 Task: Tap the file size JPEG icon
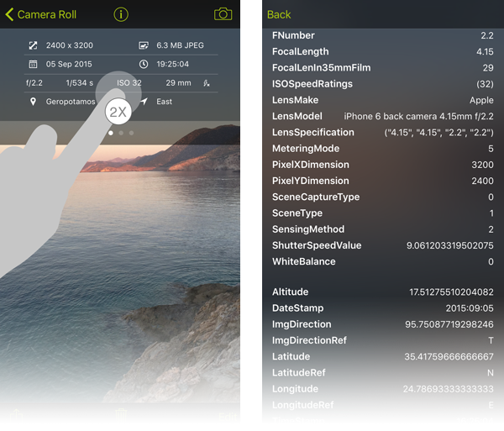[144, 45]
